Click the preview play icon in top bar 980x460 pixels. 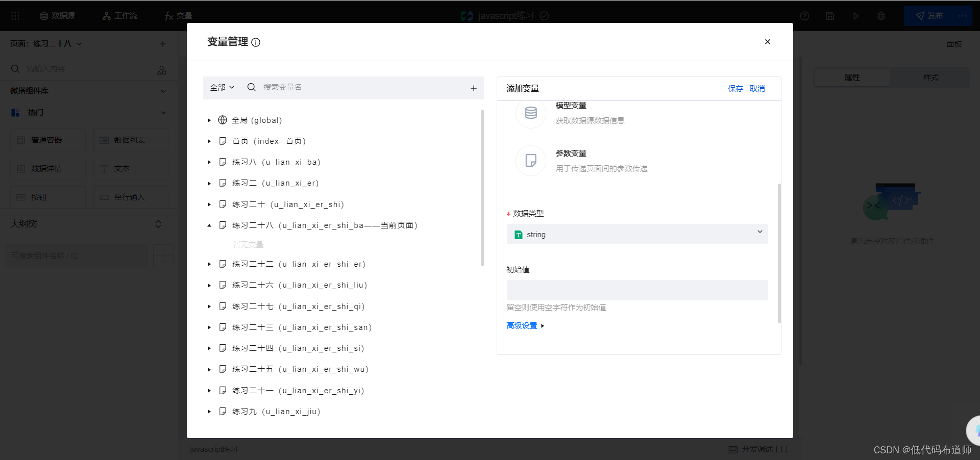pos(855,16)
